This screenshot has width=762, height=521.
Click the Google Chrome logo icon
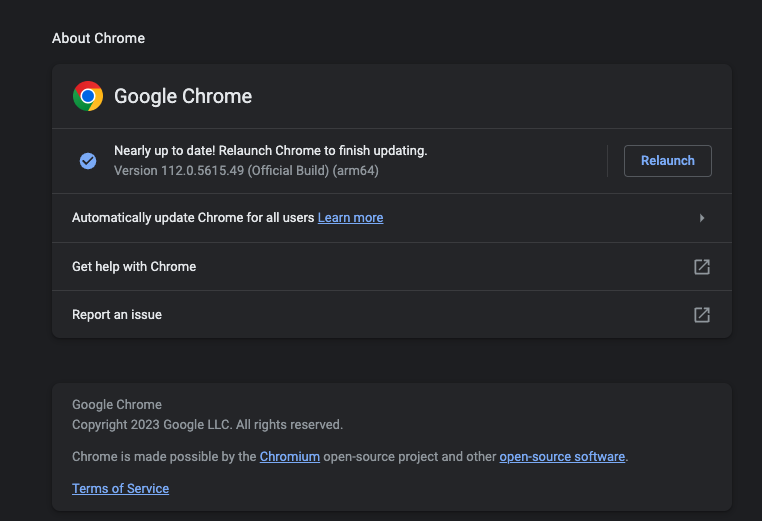(88, 96)
